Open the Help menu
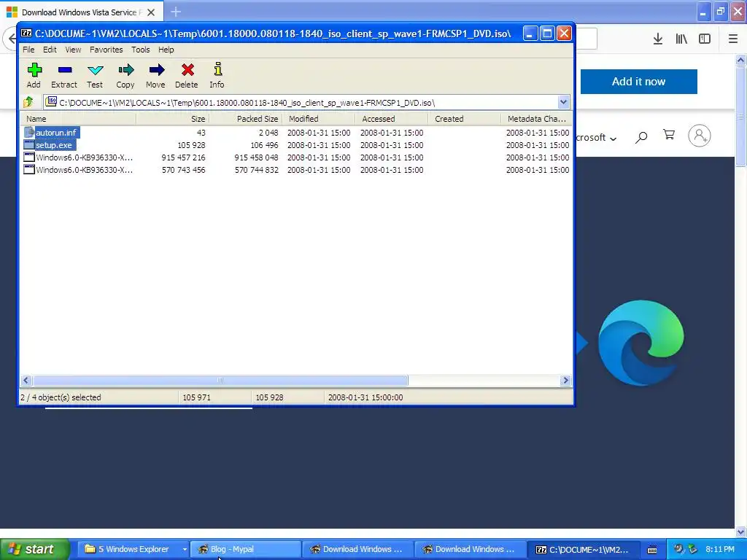This screenshot has height=560, width=747. (166, 50)
